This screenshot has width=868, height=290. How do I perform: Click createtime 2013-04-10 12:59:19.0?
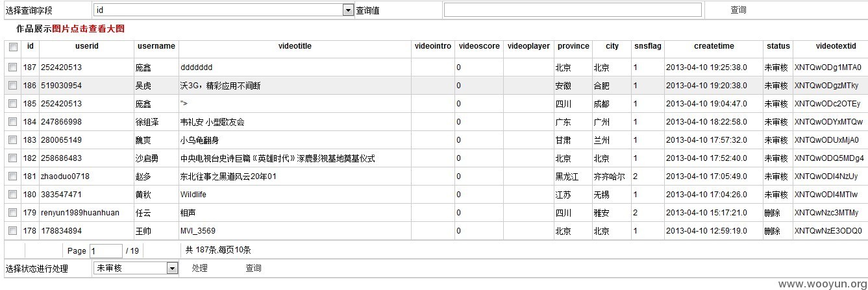coord(706,231)
